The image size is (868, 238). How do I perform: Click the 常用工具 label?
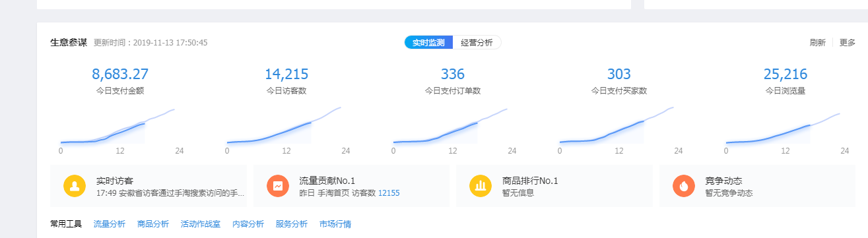pyautogui.click(x=66, y=224)
